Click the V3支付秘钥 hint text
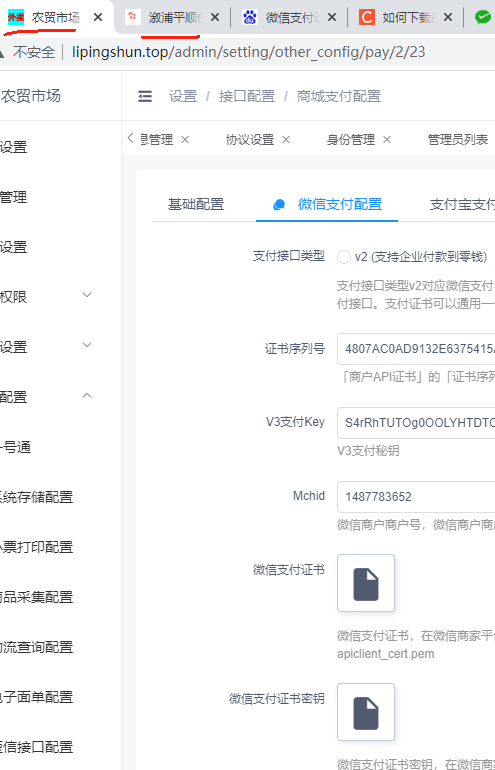Image resolution: width=495 pixels, height=770 pixels. coord(368,451)
